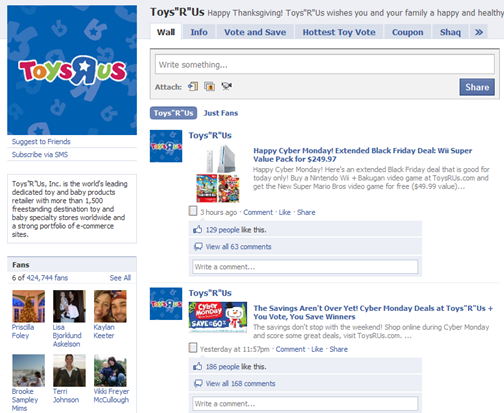The width and height of the screenshot is (504, 413).
Task: Show more tabs with the double-arrow tab
Action: [479, 32]
